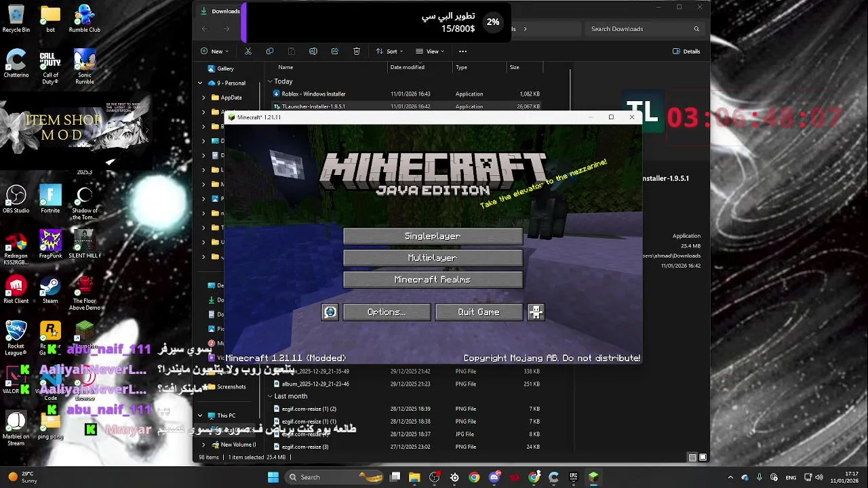Image resolution: width=868 pixels, height=488 pixels.
Task: Open the View dropdown in Explorer
Action: click(431, 52)
